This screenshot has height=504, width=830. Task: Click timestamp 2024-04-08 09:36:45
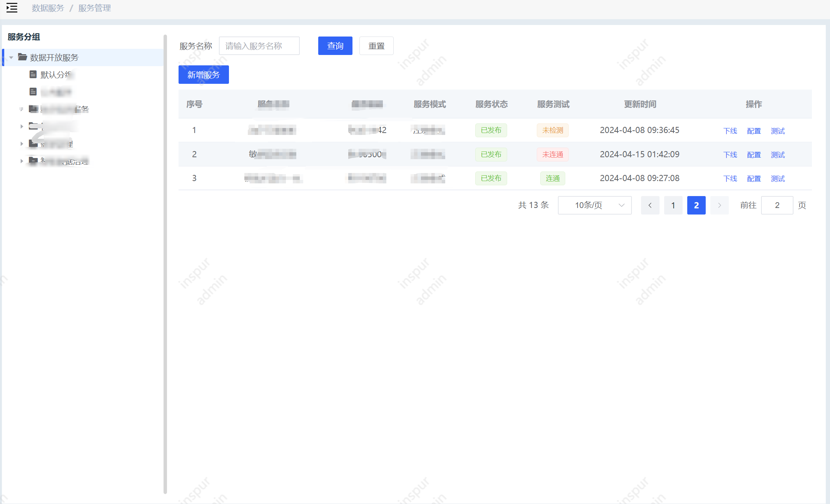point(640,130)
